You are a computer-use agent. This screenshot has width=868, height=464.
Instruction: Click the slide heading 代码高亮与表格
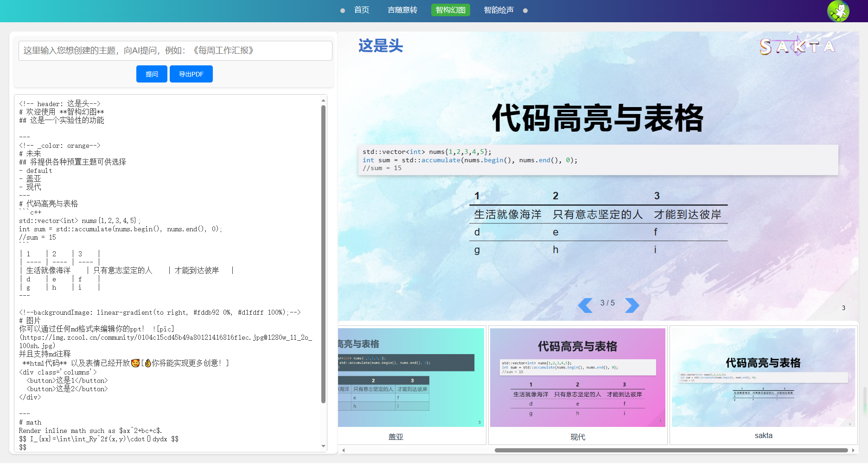(x=598, y=118)
